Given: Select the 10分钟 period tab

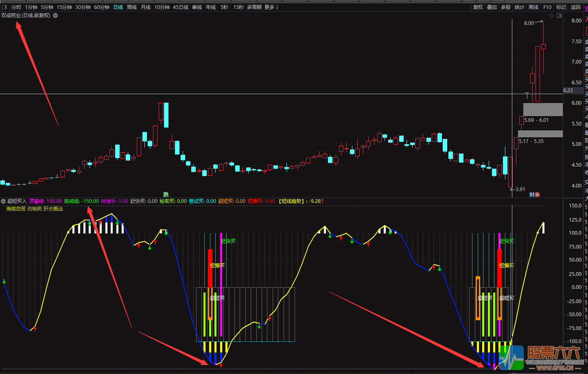Looking at the screenshot, I should coord(162,7).
